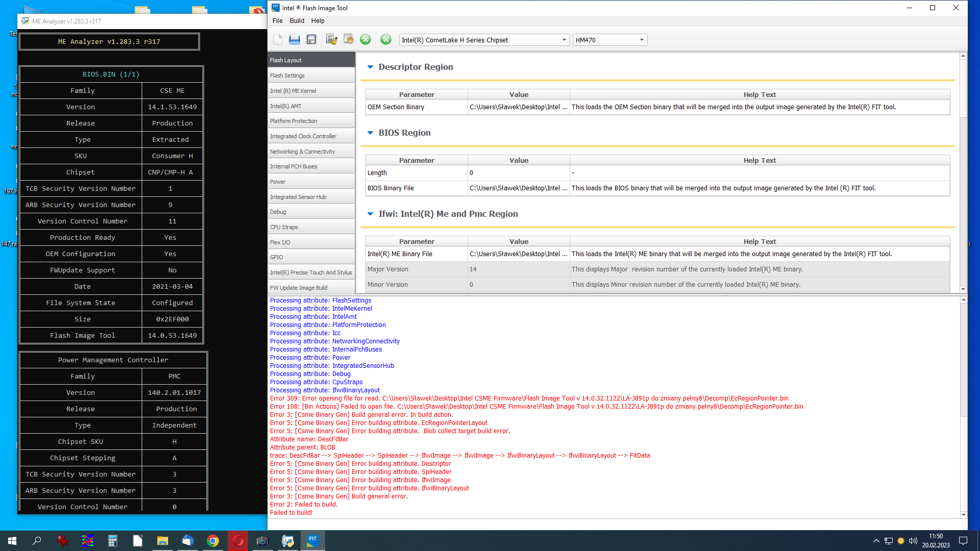
Task: Click the build settings gear icon
Action: (349, 40)
